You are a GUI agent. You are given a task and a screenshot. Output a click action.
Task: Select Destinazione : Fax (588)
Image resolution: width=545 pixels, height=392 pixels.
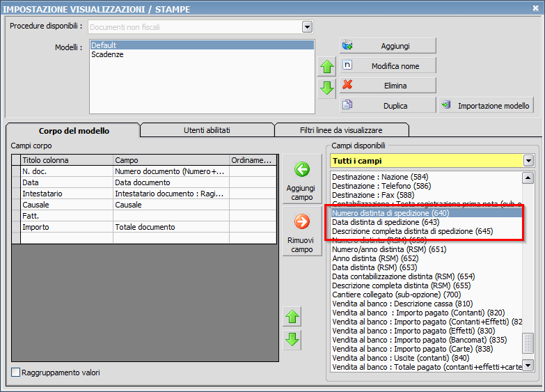[426, 195]
